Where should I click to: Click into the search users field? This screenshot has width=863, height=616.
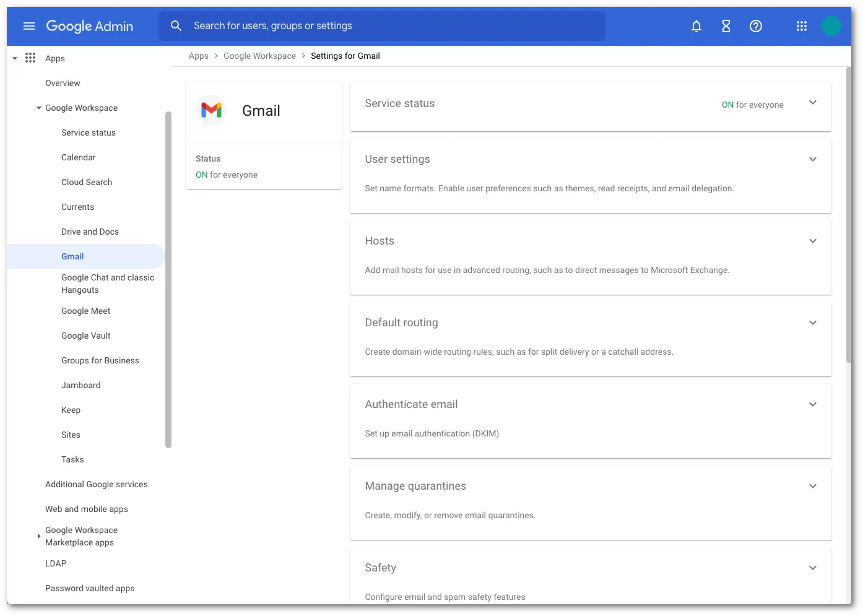pyautogui.click(x=384, y=25)
